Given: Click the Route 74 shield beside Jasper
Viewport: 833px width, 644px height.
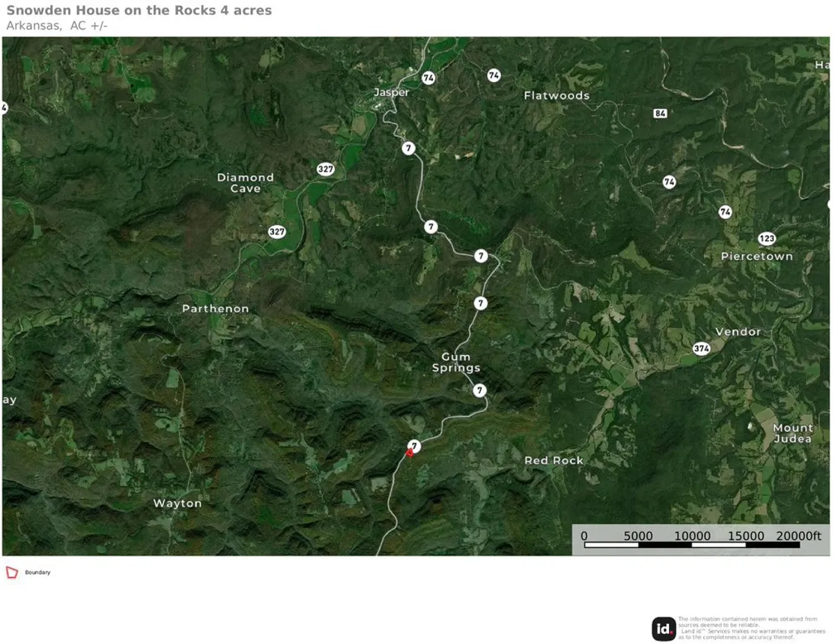Looking at the screenshot, I should click(x=428, y=78).
